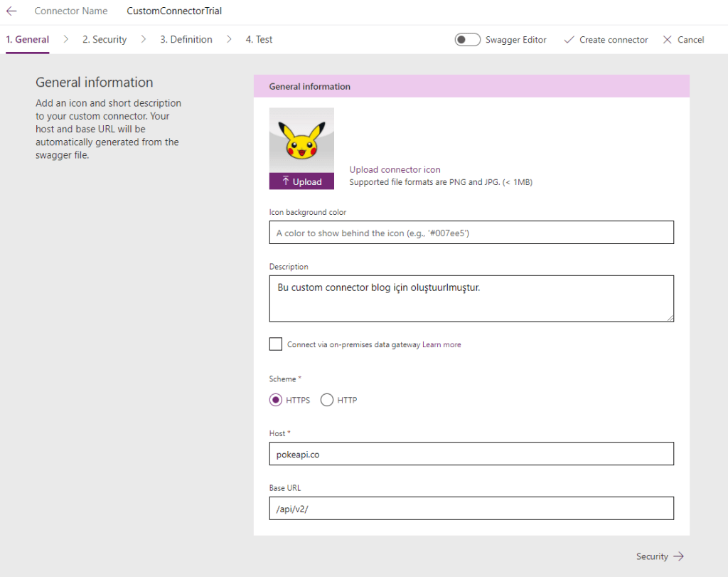
Task: Check Connect via on-premises data gateway
Action: [x=276, y=344]
